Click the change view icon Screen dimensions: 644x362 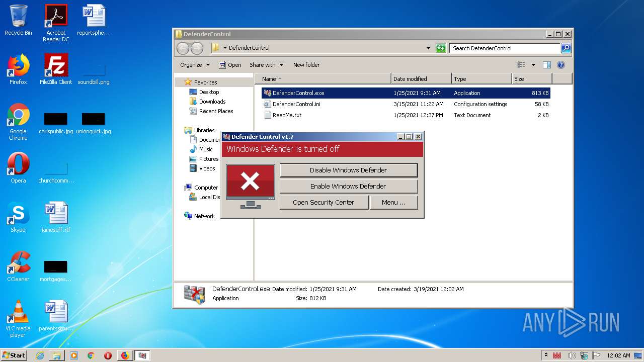tap(521, 65)
